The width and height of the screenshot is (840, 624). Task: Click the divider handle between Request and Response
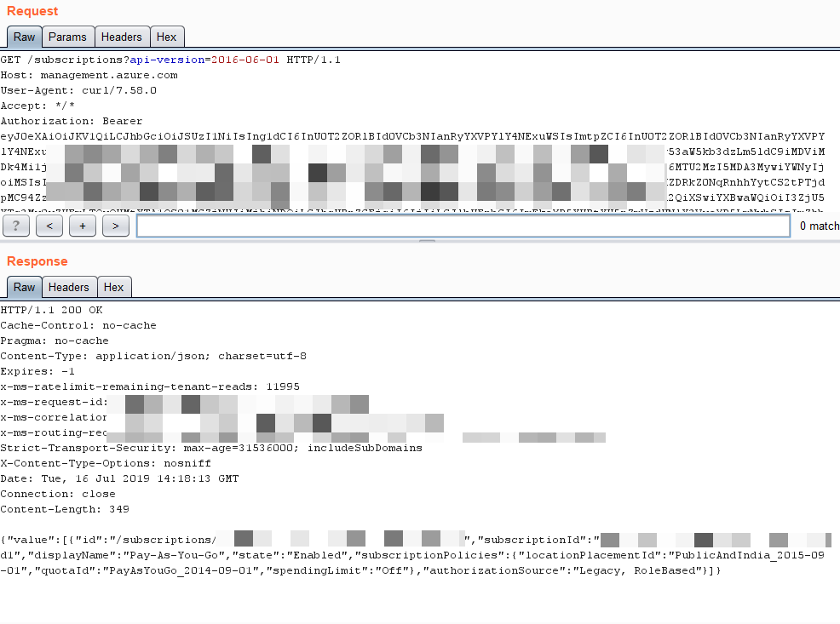pyautogui.click(x=427, y=242)
